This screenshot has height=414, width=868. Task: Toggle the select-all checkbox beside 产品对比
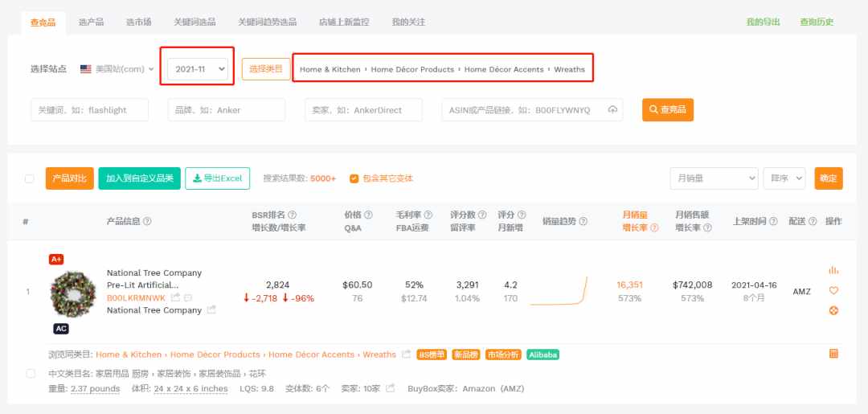tap(30, 178)
